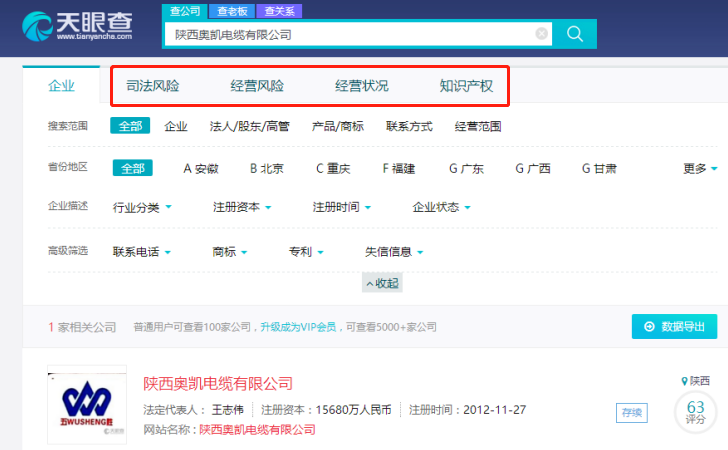Screen dimensions: 728x450
Task: Filter region by G 甘肃
Action: pos(599,169)
